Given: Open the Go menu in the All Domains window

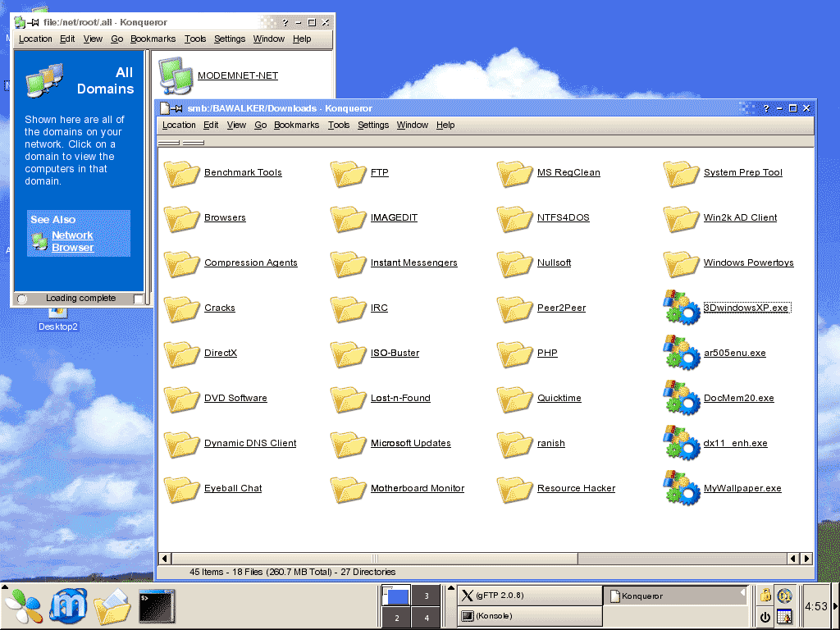Looking at the screenshot, I should click(x=116, y=39).
